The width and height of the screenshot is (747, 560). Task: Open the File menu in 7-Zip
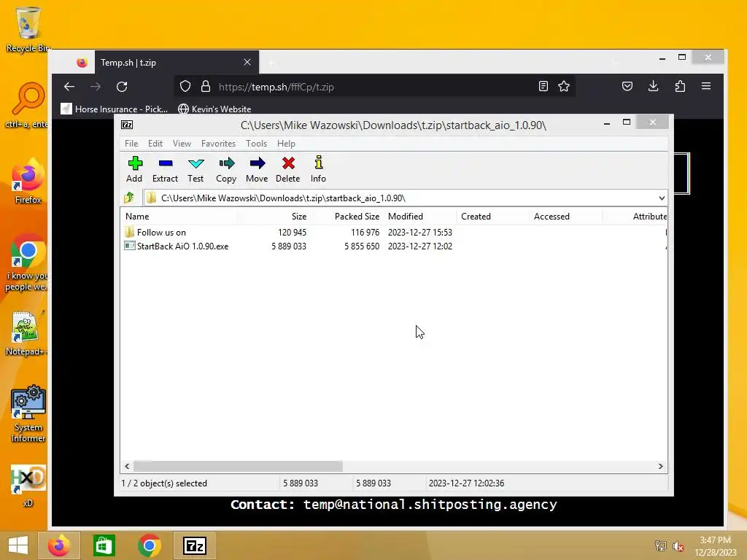(x=131, y=144)
